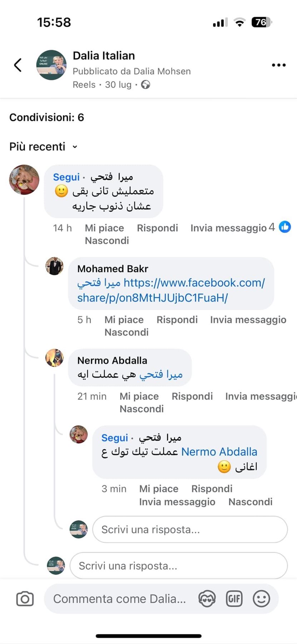Tap Invia messaggio under the 14 h comment
This screenshot has height=644, width=297.
point(228,228)
